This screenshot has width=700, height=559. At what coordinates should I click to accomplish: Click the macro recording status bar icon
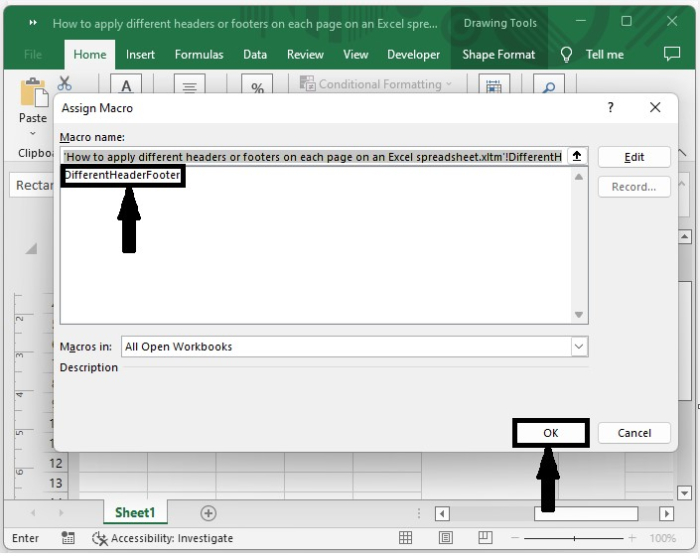68,538
